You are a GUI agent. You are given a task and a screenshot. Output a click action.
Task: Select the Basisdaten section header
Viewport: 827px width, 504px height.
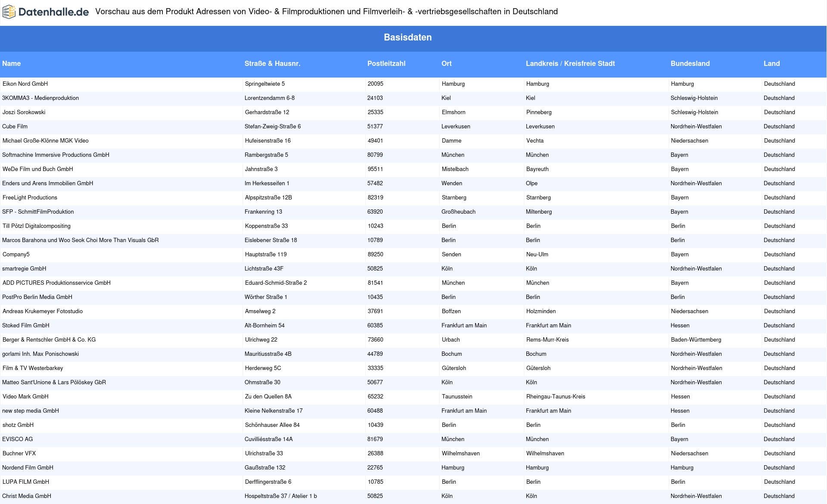pyautogui.click(x=407, y=37)
